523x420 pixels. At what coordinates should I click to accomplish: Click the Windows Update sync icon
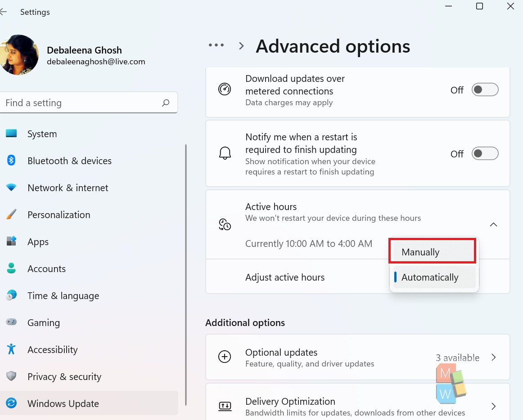11,403
